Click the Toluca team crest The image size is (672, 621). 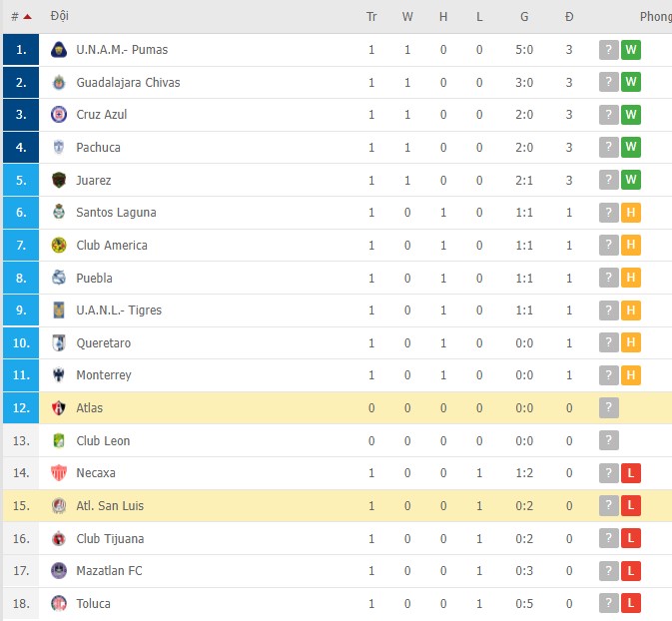coord(59,603)
